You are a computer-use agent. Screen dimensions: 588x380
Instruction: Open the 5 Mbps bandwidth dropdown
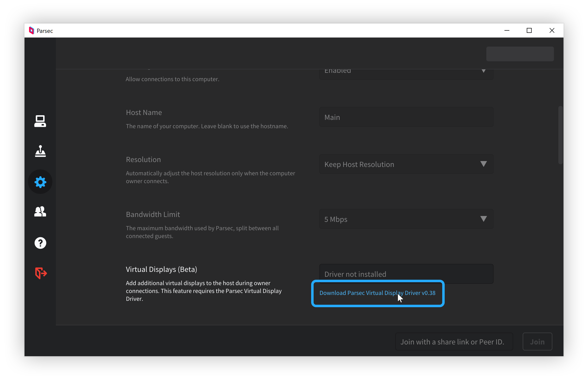coord(406,219)
